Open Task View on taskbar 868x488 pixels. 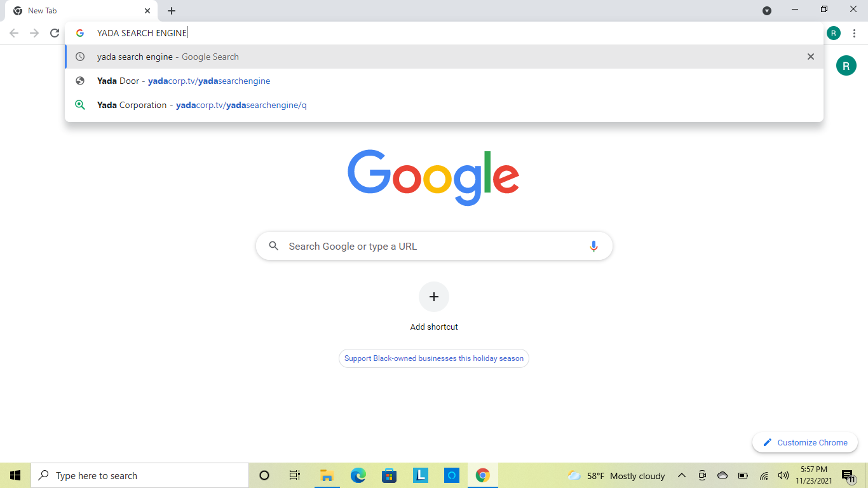[295, 475]
